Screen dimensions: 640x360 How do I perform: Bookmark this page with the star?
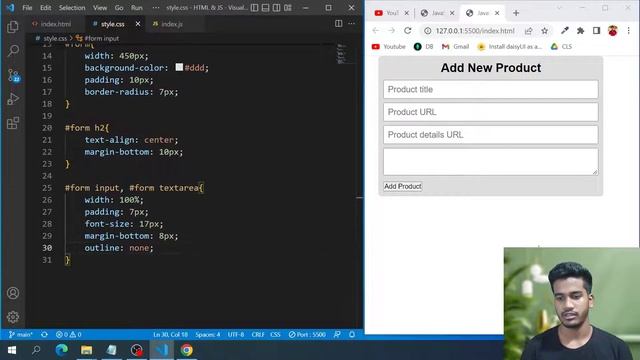(544, 31)
